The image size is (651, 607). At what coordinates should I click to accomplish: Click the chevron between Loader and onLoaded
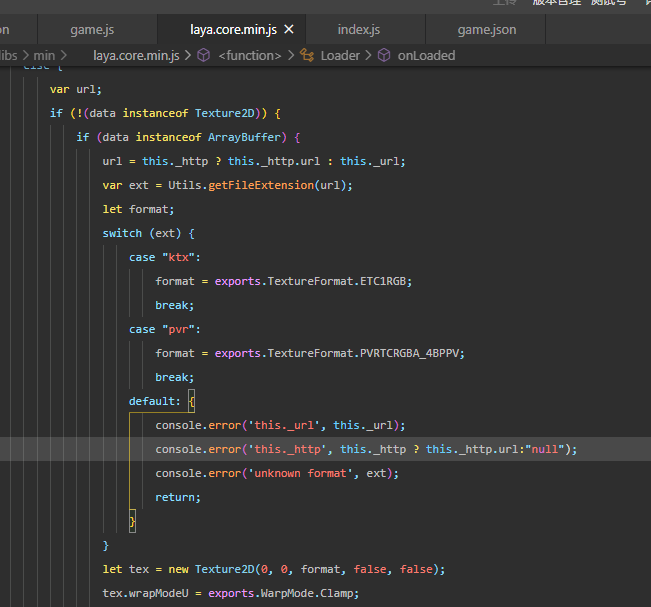pos(369,56)
